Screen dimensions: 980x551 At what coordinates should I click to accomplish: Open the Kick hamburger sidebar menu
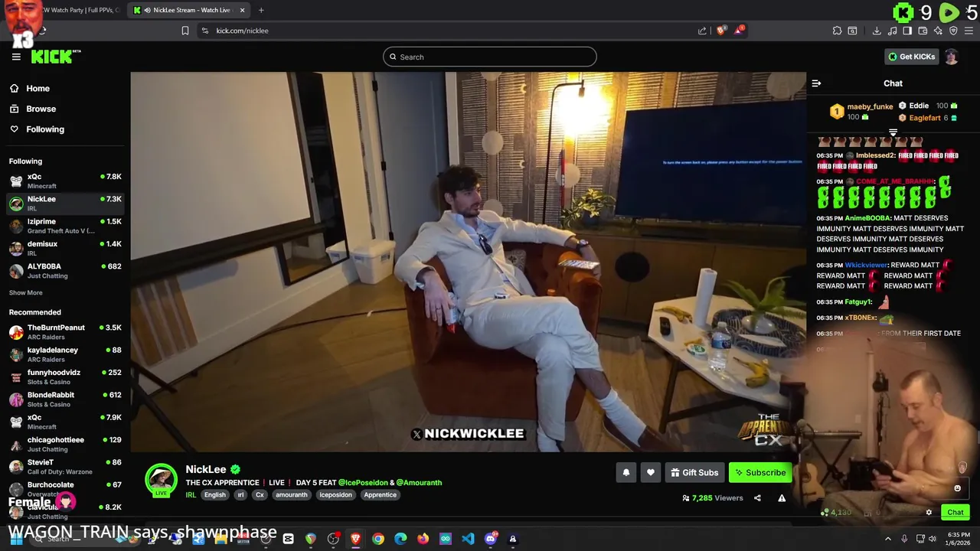16,57
